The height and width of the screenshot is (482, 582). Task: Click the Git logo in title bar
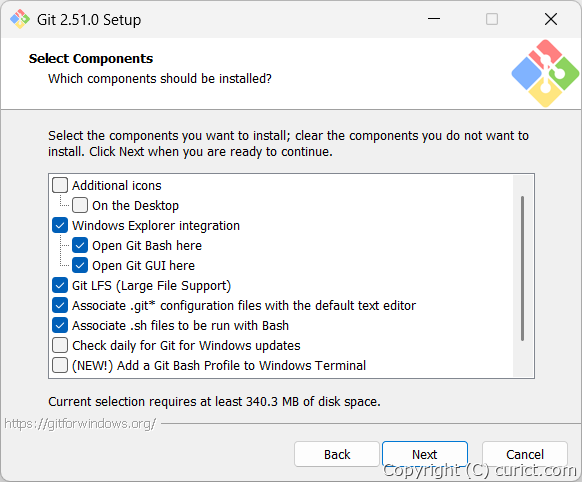20,19
